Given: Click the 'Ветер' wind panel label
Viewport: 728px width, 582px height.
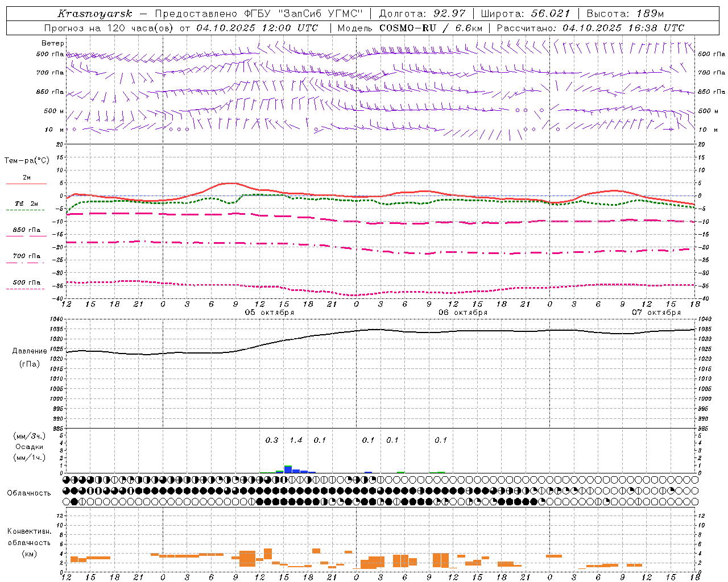Looking at the screenshot, I should (x=53, y=43).
